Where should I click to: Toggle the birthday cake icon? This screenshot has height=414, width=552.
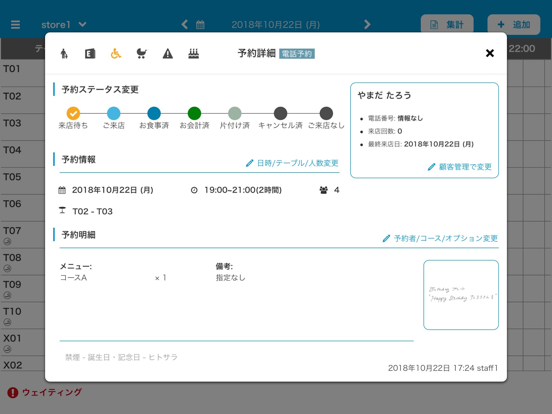click(x=193, y=54)
